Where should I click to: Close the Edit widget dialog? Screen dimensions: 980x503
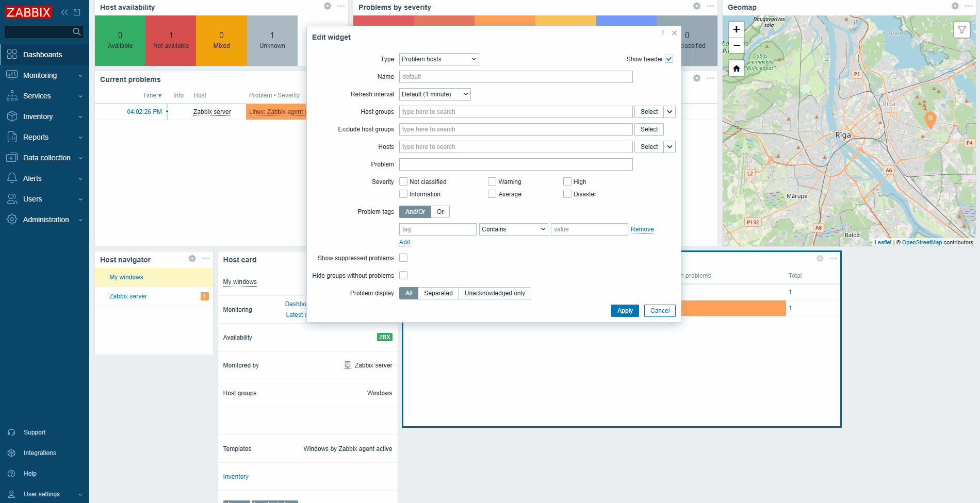tap(674, 33)
